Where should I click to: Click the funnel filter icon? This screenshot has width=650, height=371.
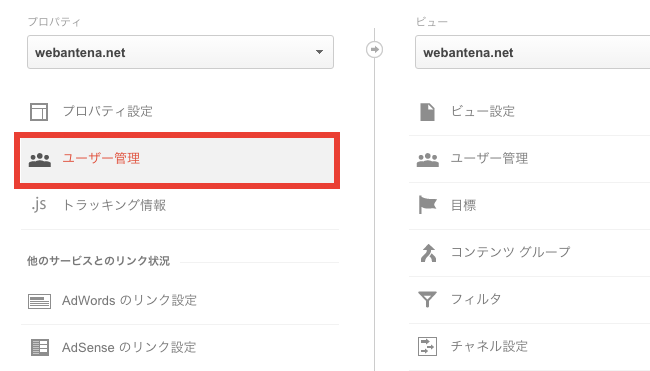point(427,299)
